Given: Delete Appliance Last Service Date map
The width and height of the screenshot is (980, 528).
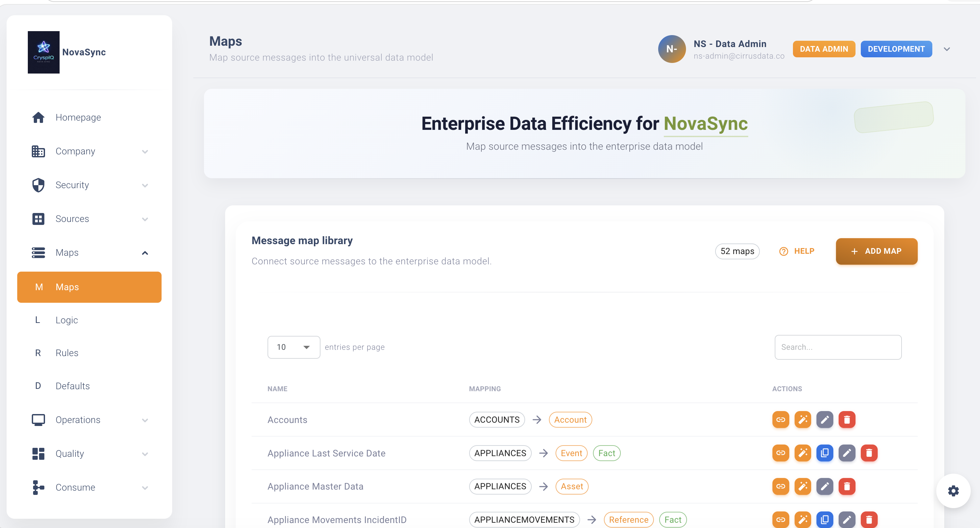Looking at the screenshot, I should [869, 453].
